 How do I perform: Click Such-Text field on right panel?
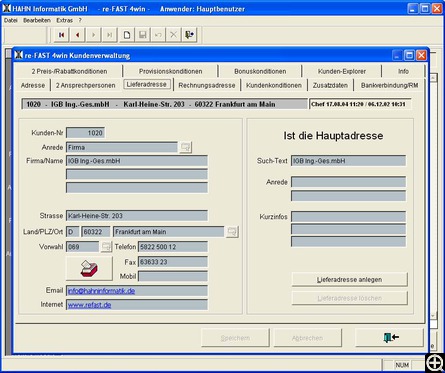(x=348, y=161)
